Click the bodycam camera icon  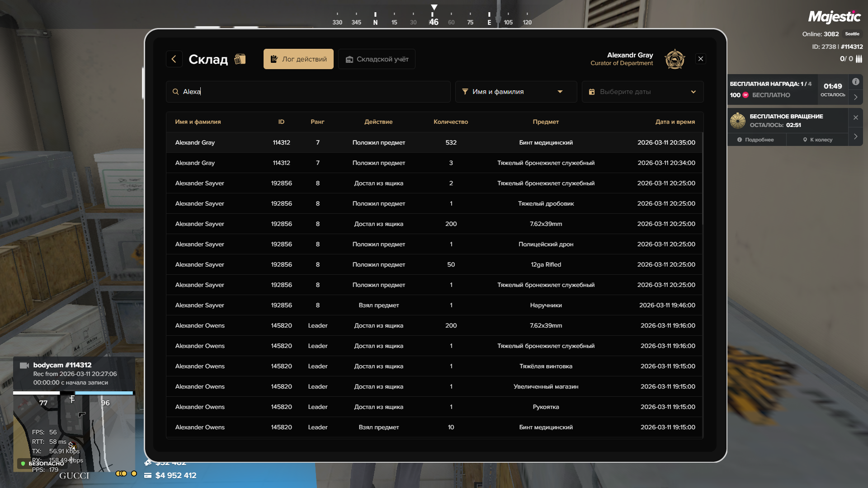[x=24, y=365]
